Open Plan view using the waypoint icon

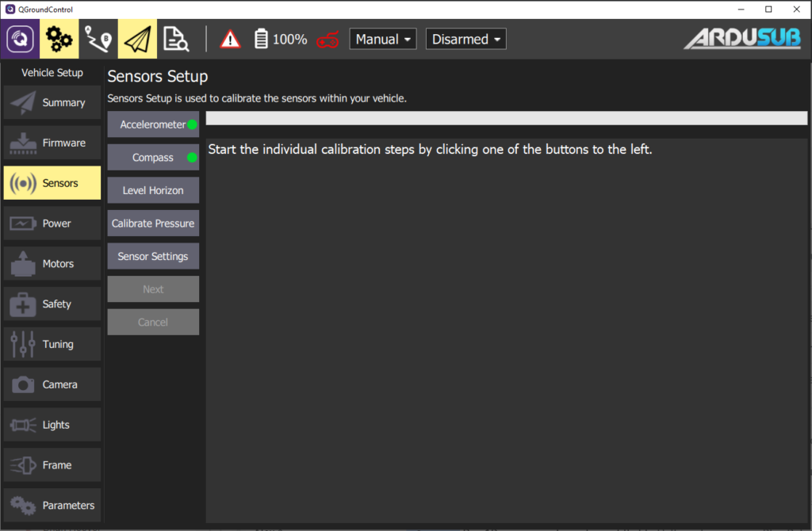point(98,38)
